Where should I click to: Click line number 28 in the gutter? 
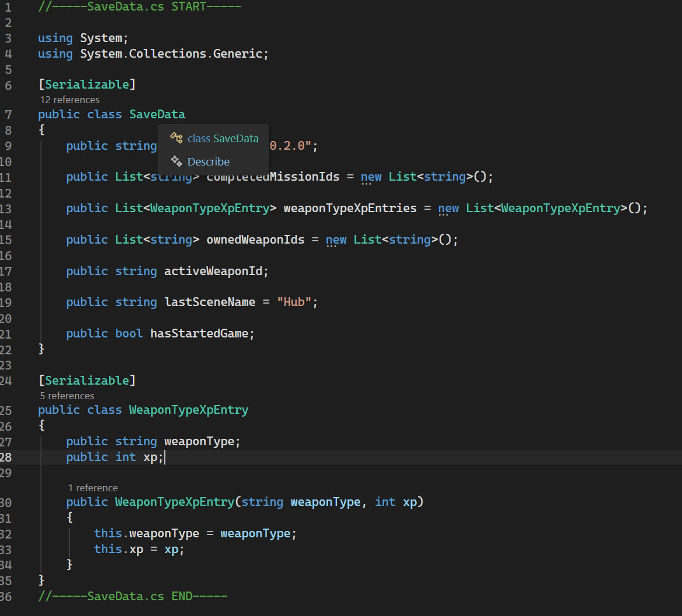[x=6, y=457]
